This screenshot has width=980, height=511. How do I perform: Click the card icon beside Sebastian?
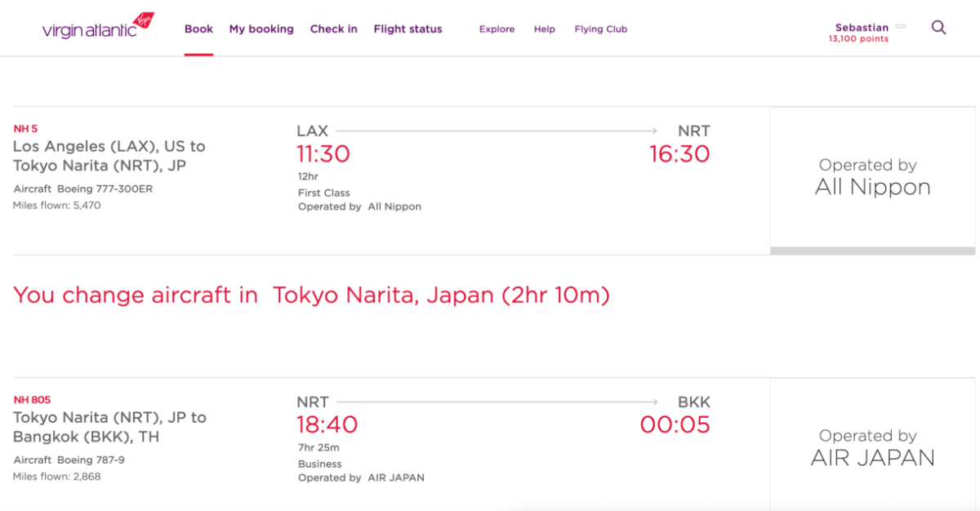[901, 27]
